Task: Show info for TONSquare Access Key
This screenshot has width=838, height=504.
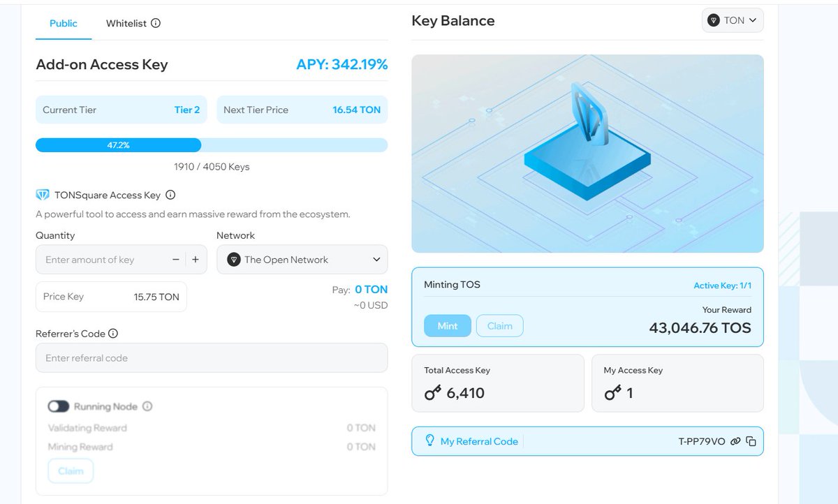Action: (170, 195)
